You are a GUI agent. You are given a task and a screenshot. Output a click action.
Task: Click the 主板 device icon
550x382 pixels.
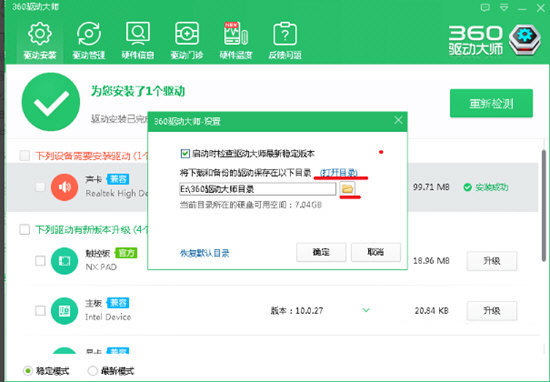64,310
